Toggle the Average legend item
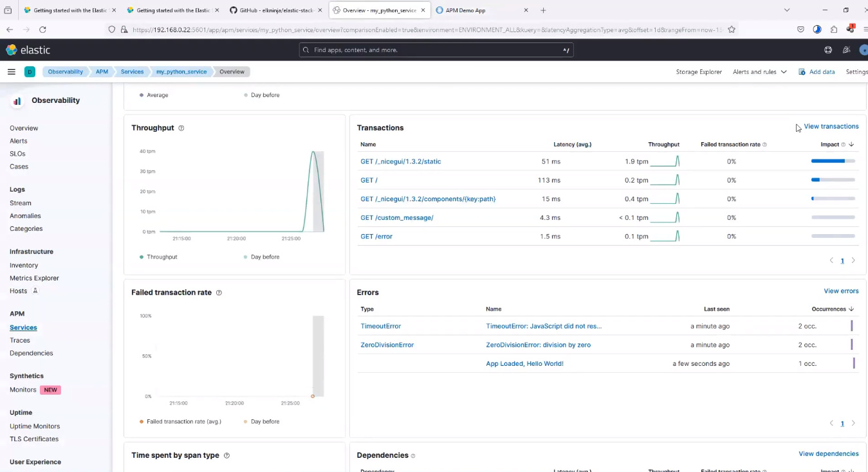This screenshot has height=472, width=868. click(154, 95)
